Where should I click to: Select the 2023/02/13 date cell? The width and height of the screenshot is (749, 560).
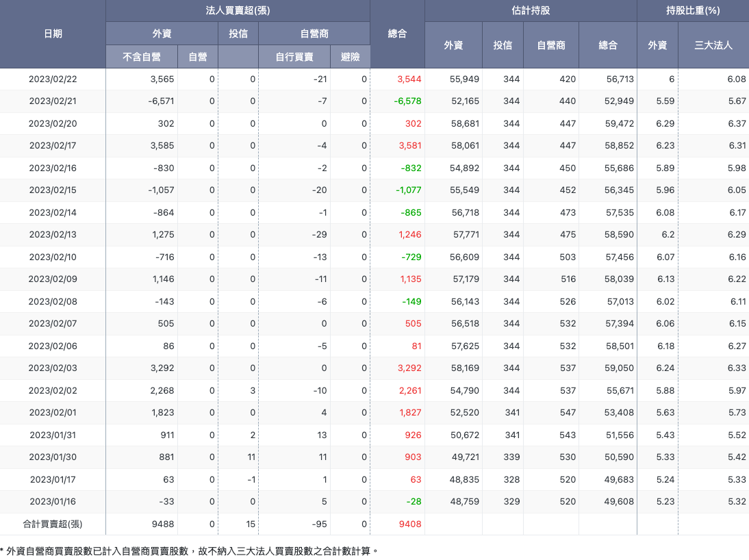point(53,235)
